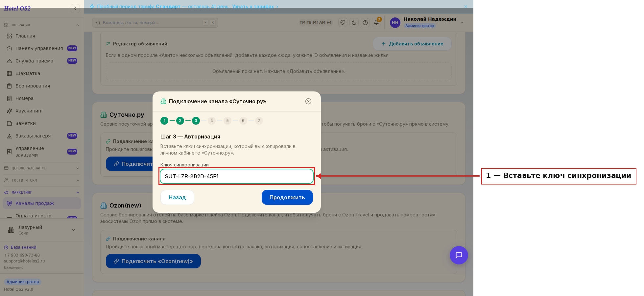
Task: Close the Подключение канала «Суточно.ру» dialog
Action: tap(308, 101)
